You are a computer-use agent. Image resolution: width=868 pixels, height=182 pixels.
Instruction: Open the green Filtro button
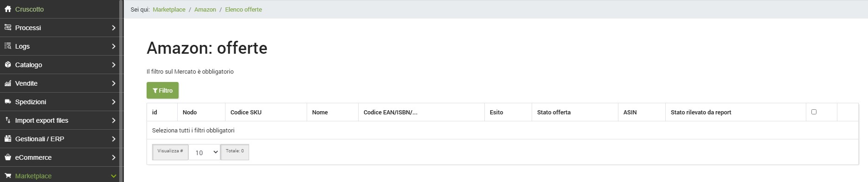pos(162,90)
